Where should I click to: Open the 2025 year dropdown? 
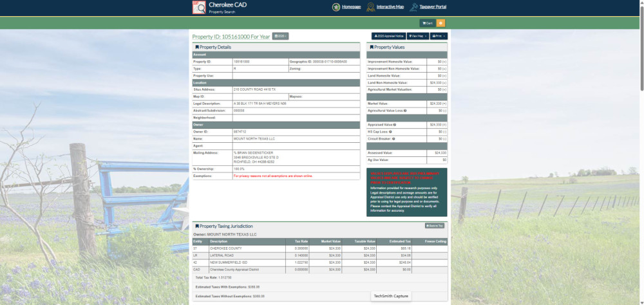click(281, 36)
